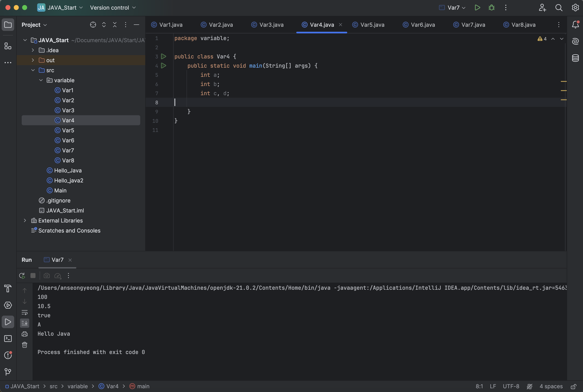Click the 4 spaces indent setting
The image size is (583, 392).
point(551,386)
